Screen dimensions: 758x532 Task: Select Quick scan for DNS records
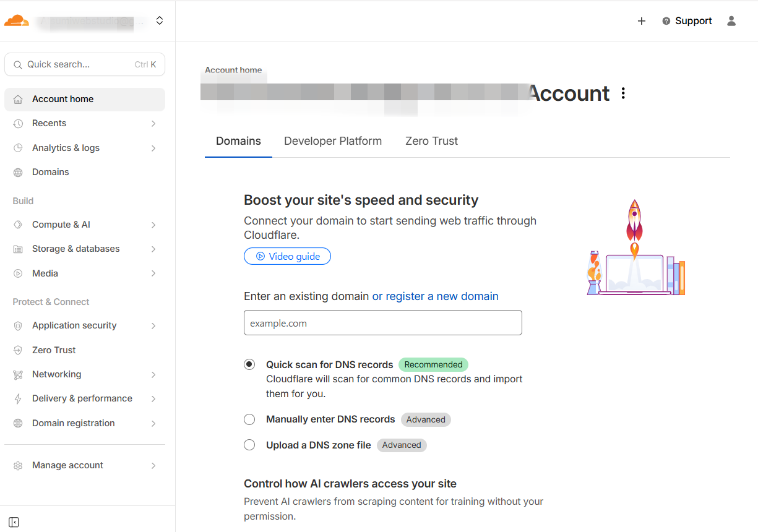[249, 364]
